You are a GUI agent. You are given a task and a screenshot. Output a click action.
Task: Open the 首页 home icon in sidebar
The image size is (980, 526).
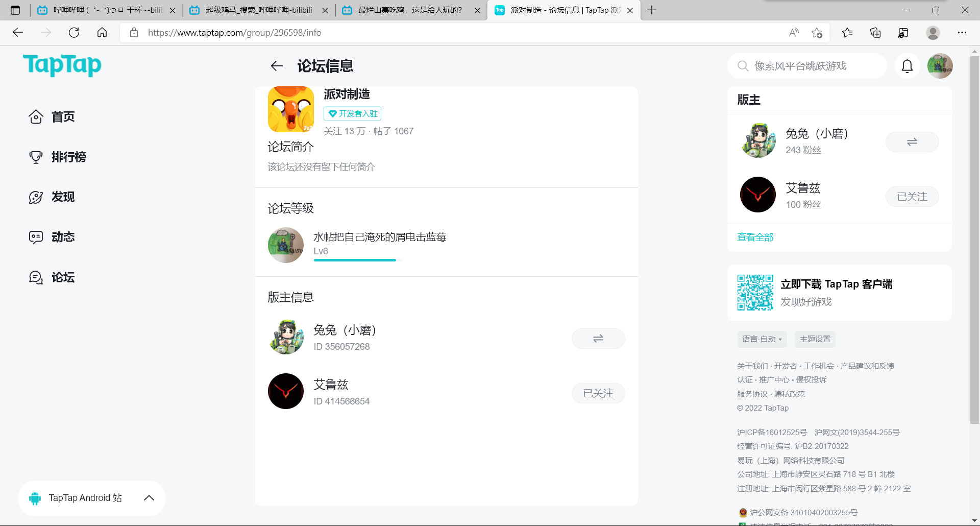click(x=36, y=117)
